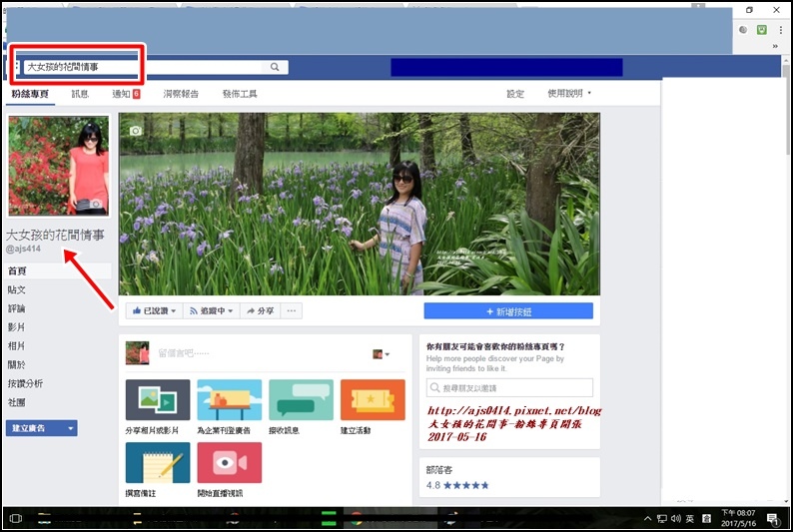Viewport: 793px width, 532px height.
Task: Open 建立活動 event ticket tile
Action: point(373,399)
